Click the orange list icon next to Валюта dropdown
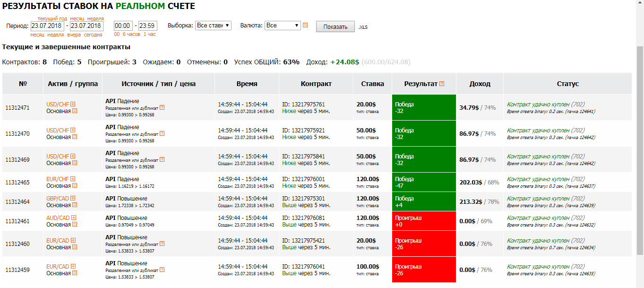 click(305, 25)
